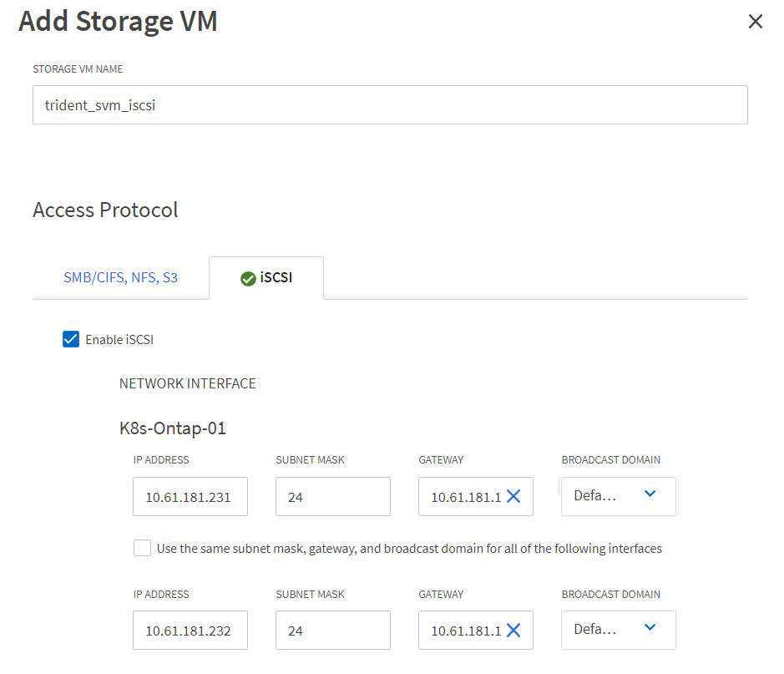Click IP address field showing 10.61.181.232
The image size is (784, 674).
(190, 631)
